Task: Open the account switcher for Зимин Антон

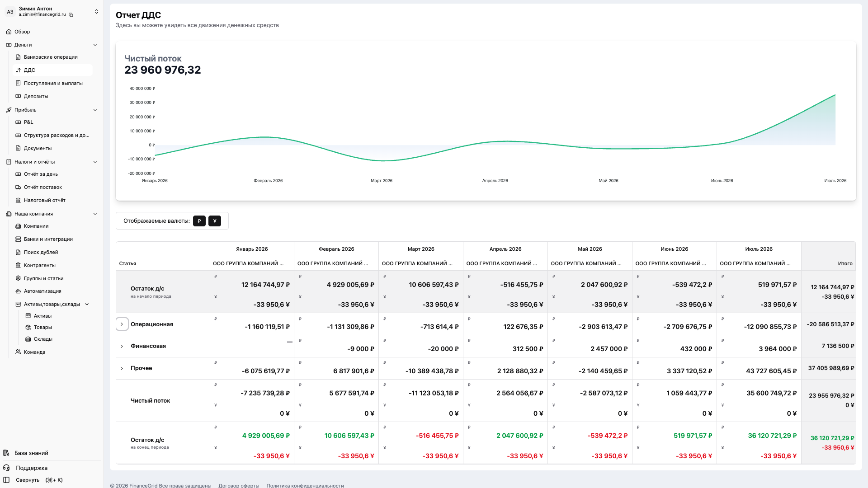Action: [96, 11]
